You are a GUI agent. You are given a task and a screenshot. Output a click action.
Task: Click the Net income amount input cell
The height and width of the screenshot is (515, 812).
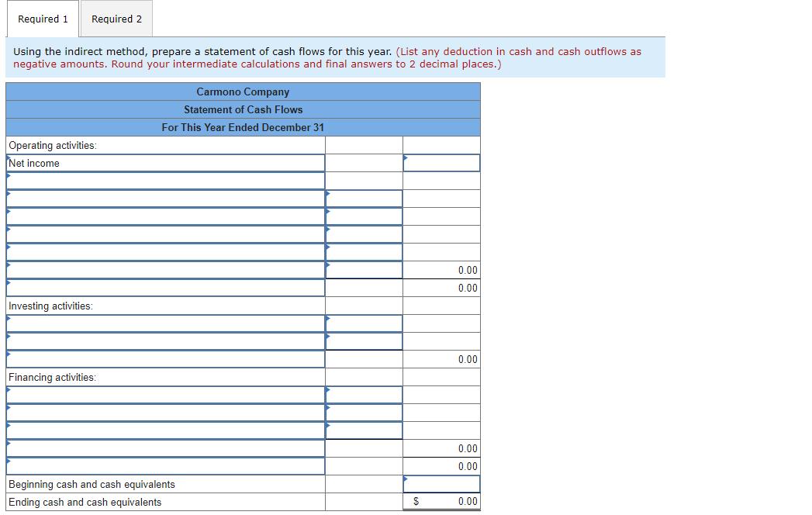[441, 162]
